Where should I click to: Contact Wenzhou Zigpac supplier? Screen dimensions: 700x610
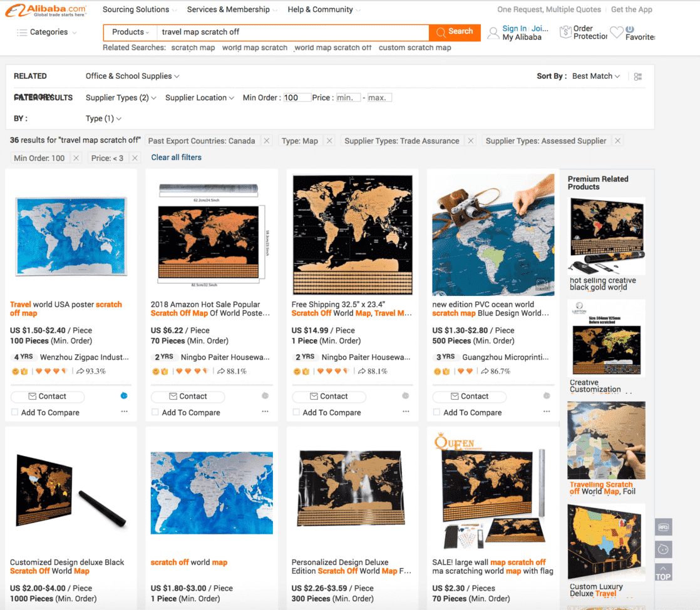coord(48,396)
